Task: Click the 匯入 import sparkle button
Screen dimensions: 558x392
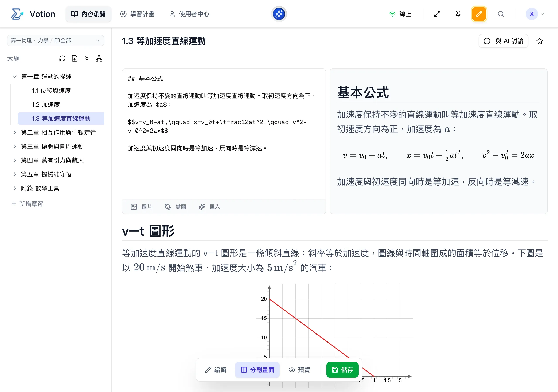Action: pyautogui.click(x=209, y=207)
